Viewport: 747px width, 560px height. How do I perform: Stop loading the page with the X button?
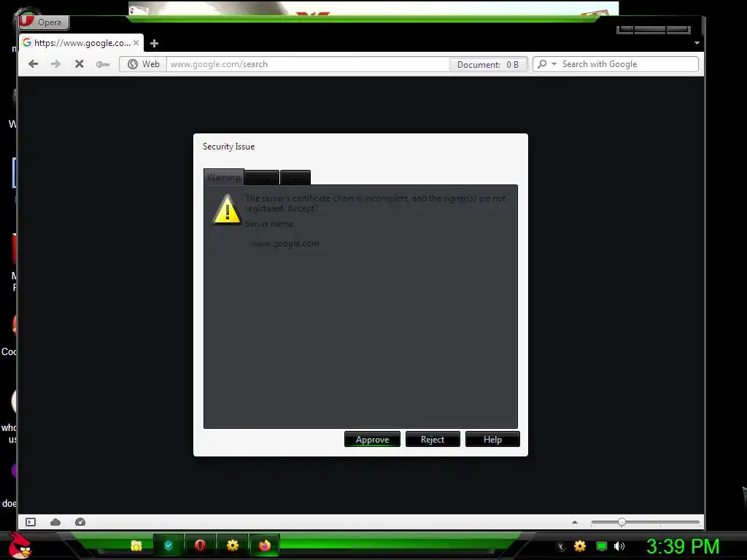coord(80,64)
